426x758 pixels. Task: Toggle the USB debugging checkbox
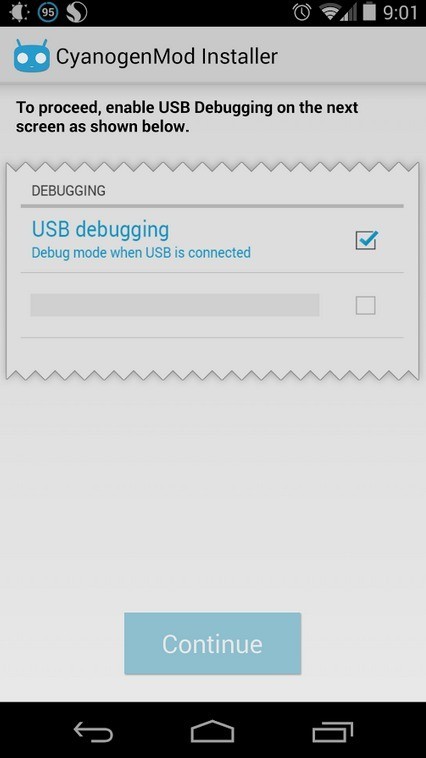[x=366, y=240]
